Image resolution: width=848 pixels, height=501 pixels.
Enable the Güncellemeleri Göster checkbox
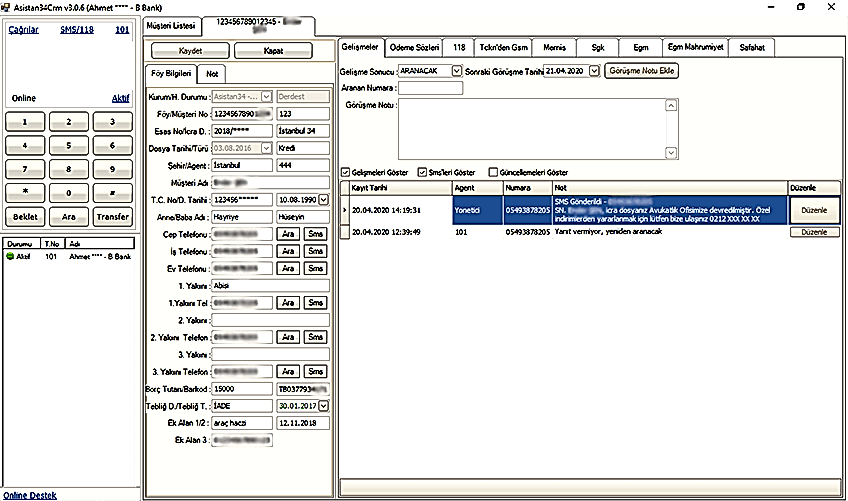494,171
